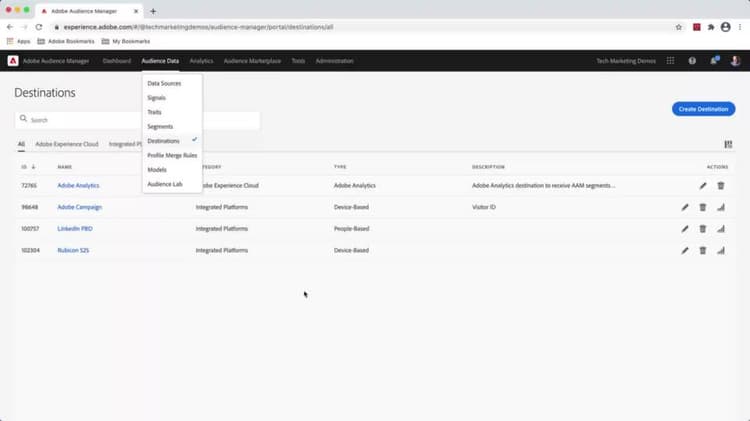Open the Adobe Campaign destination link

(79, 207)
